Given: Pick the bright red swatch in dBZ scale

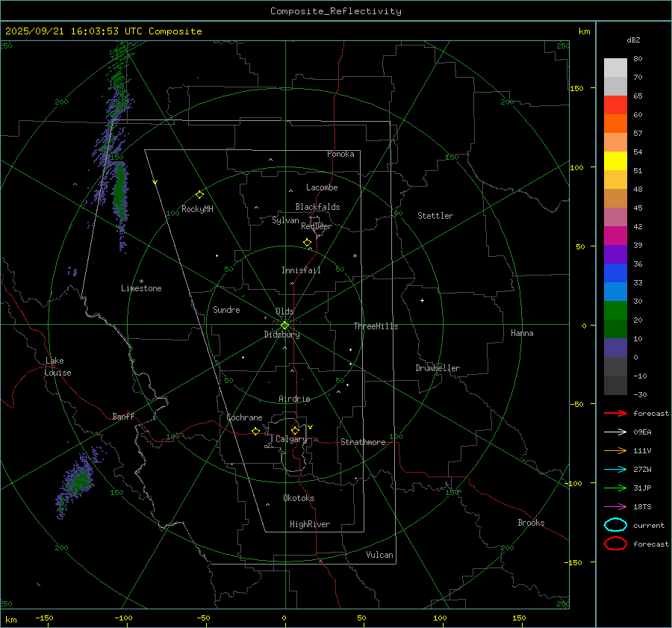Looking at the screenshot, I should point(615,105).
